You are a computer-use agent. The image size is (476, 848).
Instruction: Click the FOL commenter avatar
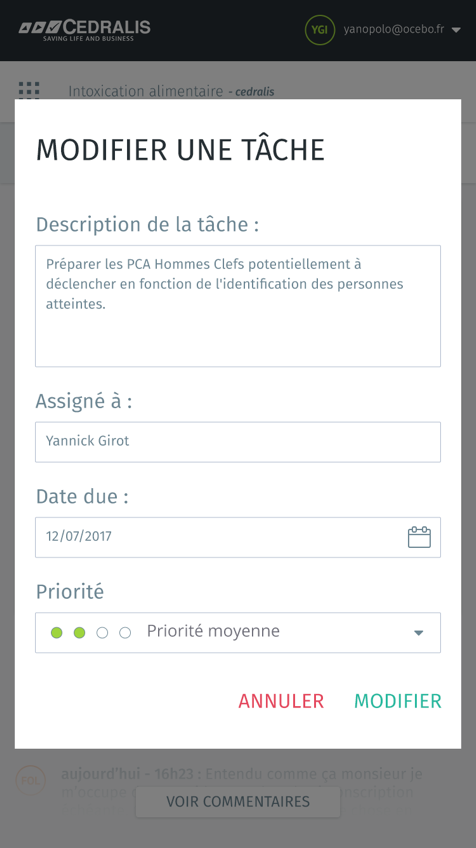pos(30,780)
